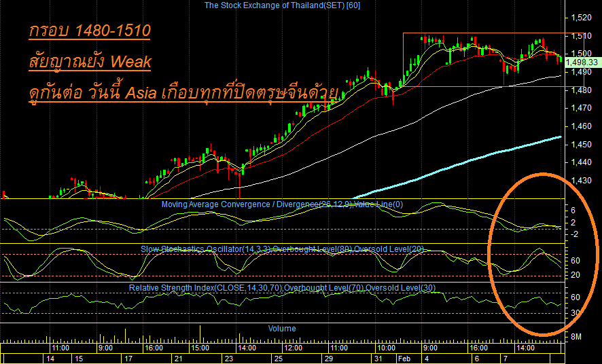The image size is (602, 364).
Task: Select the Slow Stochastics Oscillator panel title
Action: [x=282, y=249]
